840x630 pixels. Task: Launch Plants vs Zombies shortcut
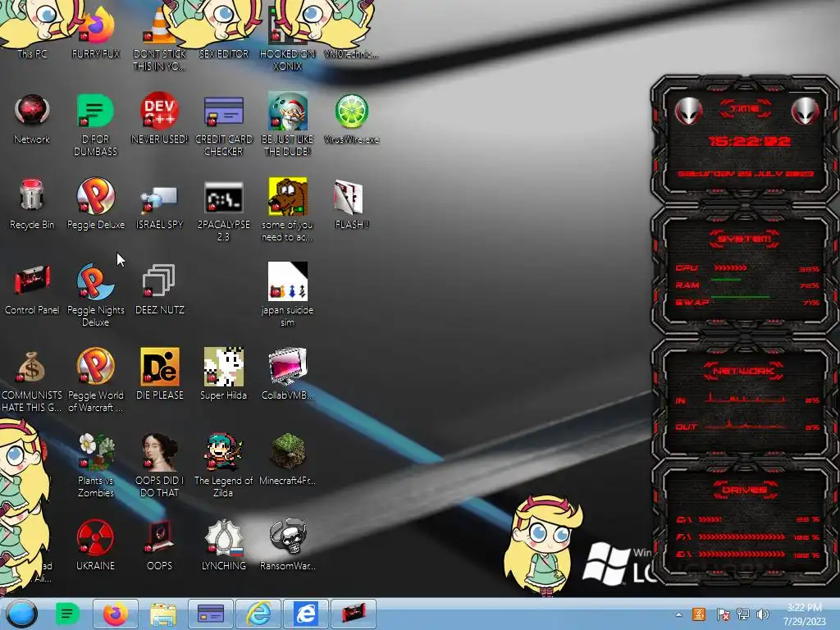pos(95,466)
